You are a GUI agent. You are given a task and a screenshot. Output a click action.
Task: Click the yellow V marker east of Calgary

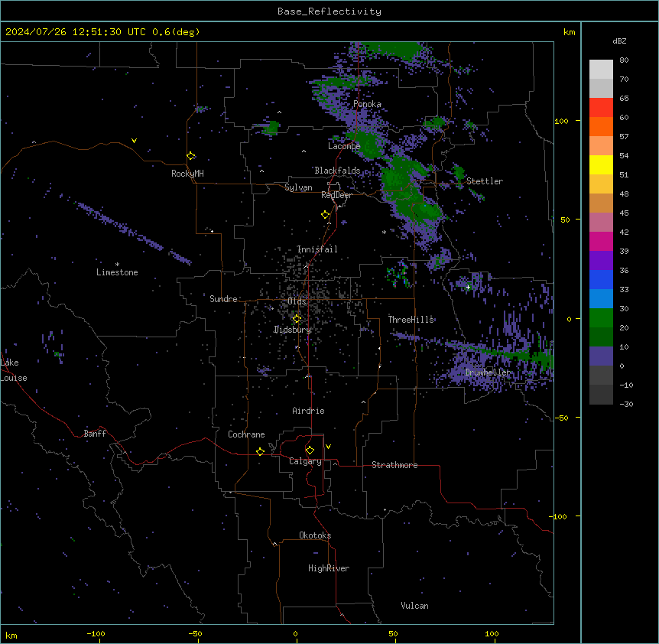[328, 447]
